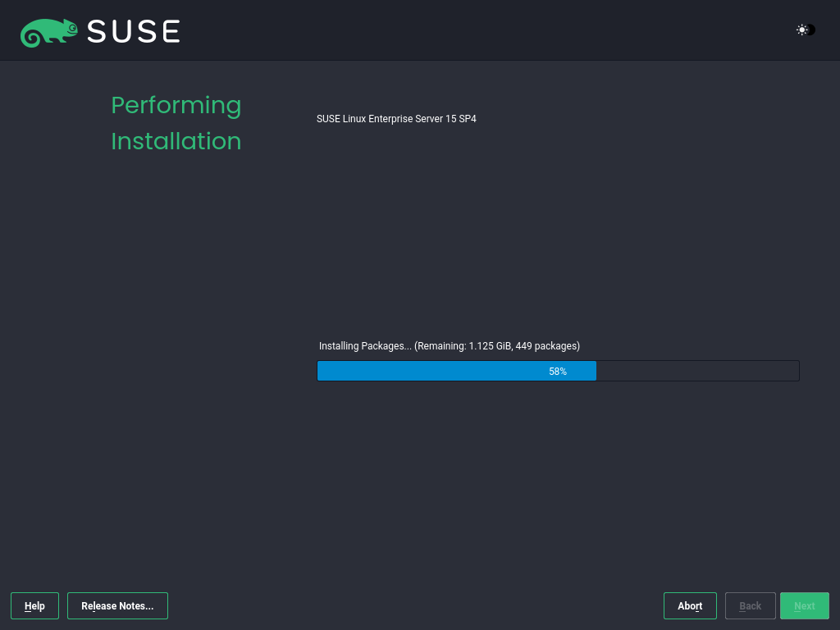This screenshot has height=630, width=840.
Task: Open the Release Notes
Action: pyautogui.click(x=117, y=606)
